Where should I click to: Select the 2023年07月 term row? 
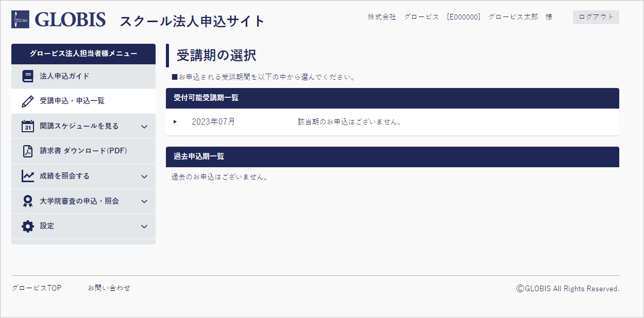click(393, 122)
